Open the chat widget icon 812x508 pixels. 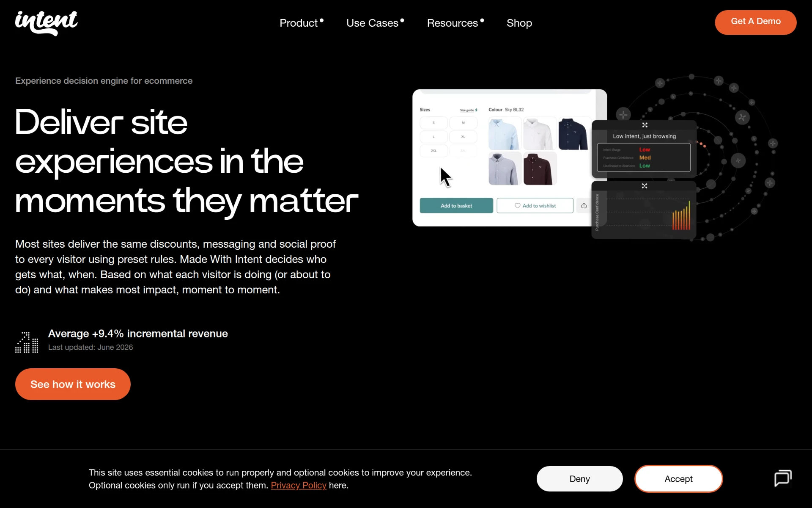(x=783, y=478)
